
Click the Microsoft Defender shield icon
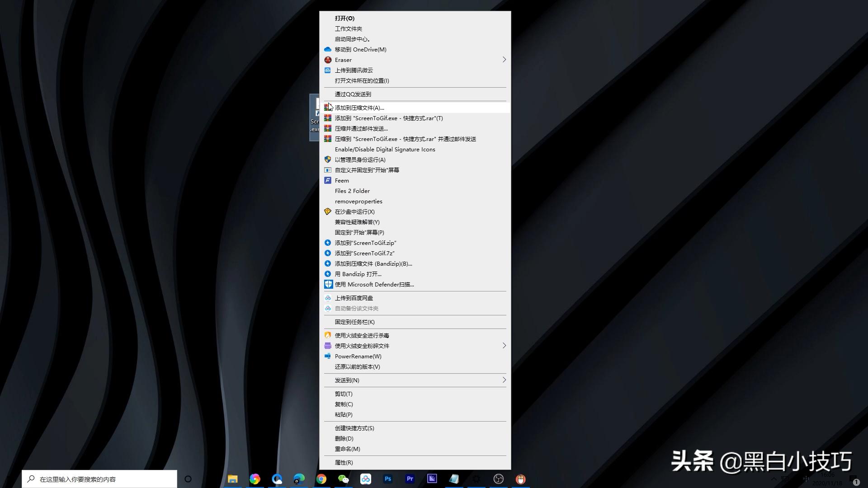328,284
